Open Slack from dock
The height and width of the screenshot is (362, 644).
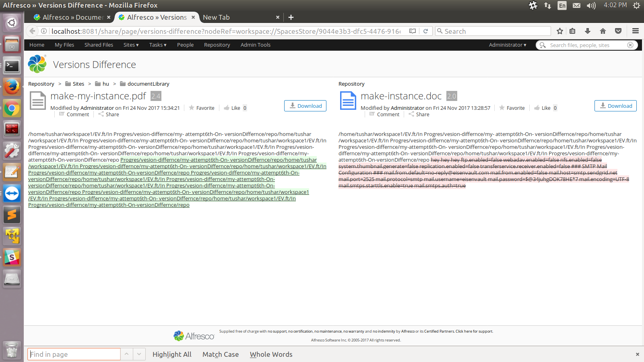(x=12, y=257)
